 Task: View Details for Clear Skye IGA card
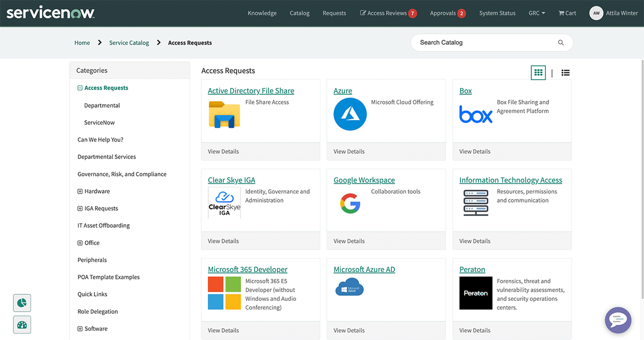tap(223, 241)
